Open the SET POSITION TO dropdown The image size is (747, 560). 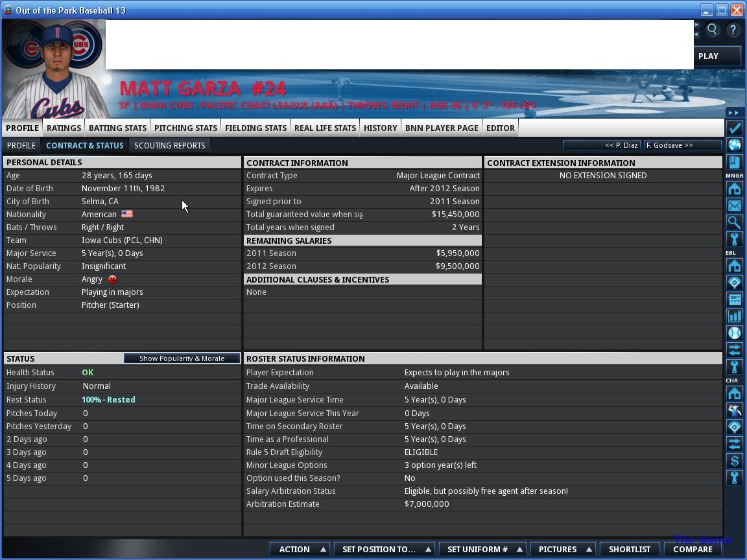384,549
